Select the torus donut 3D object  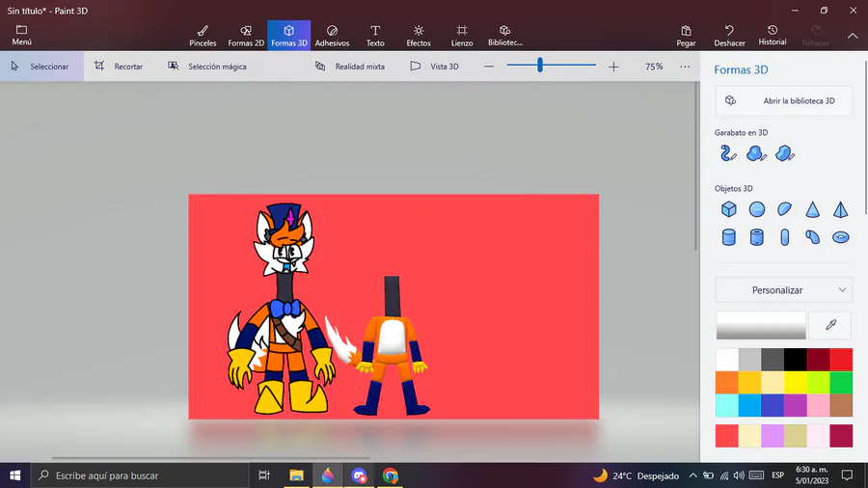[840, 237]
